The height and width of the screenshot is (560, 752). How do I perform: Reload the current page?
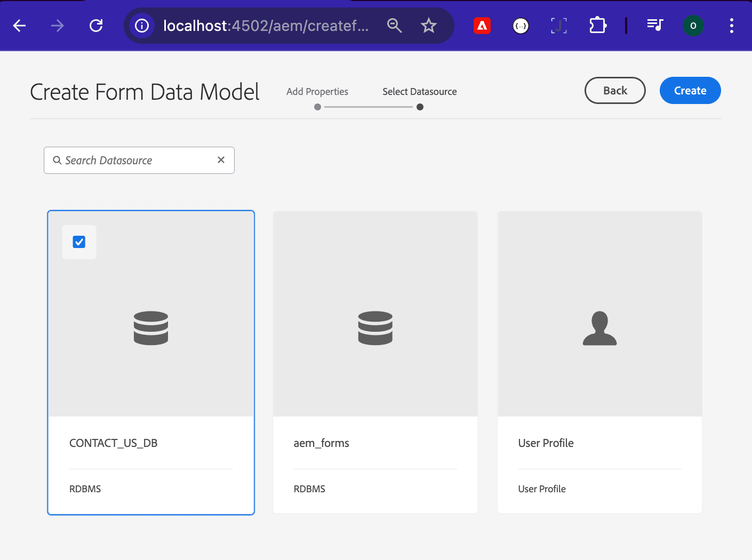[96, 26]
